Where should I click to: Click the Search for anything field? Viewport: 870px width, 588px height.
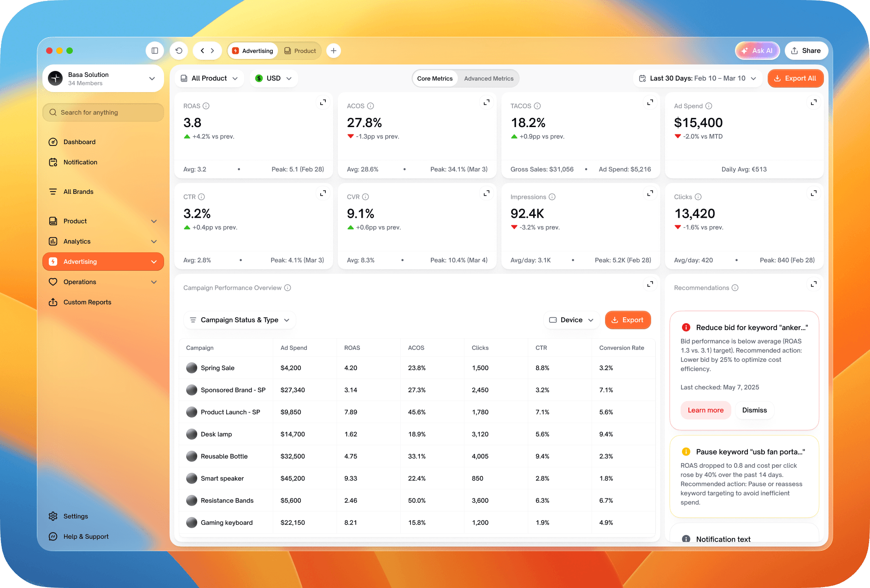pos(103,112)
